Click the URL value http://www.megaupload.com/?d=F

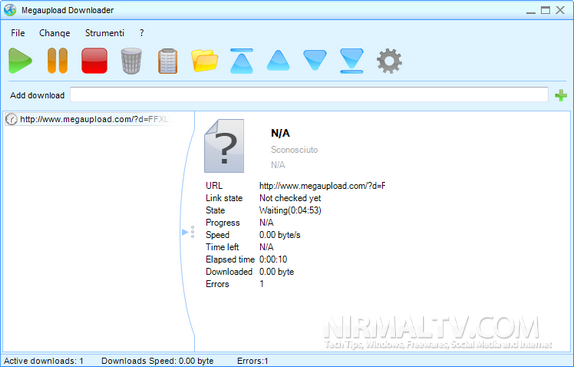point(322,186)
